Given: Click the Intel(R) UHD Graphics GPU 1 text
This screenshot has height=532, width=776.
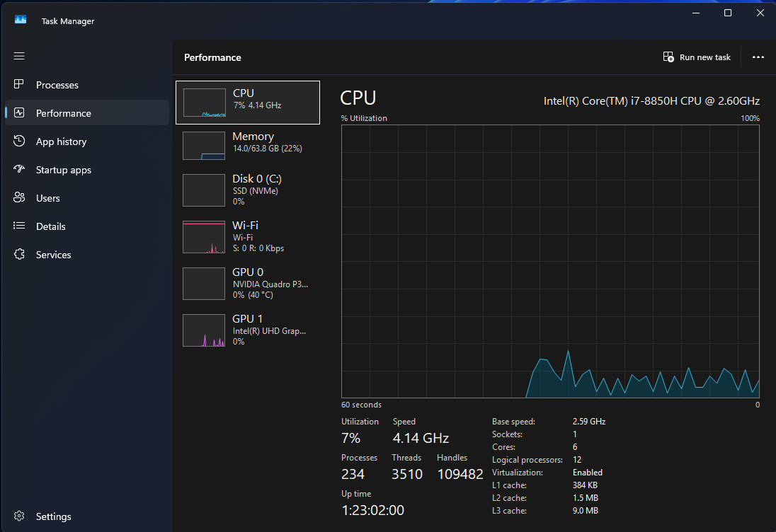Looking at the screenshot, I should tap(269, 330).
